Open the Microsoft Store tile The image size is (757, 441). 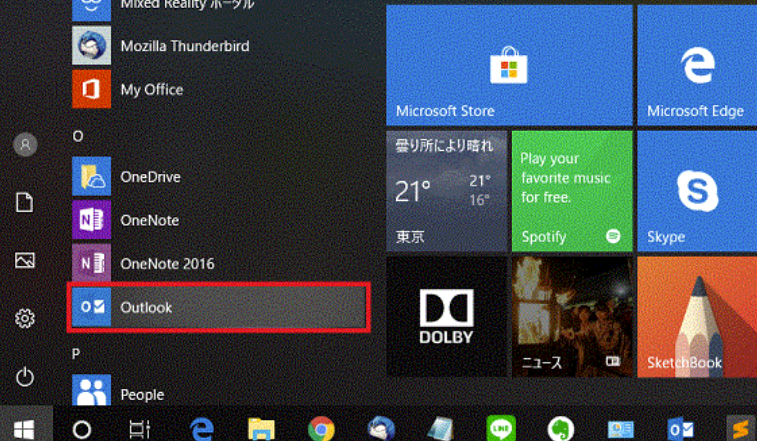[509, 65]
